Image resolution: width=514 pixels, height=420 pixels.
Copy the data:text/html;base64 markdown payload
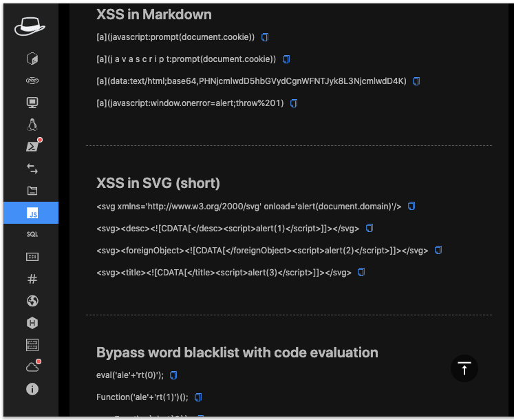416,81
